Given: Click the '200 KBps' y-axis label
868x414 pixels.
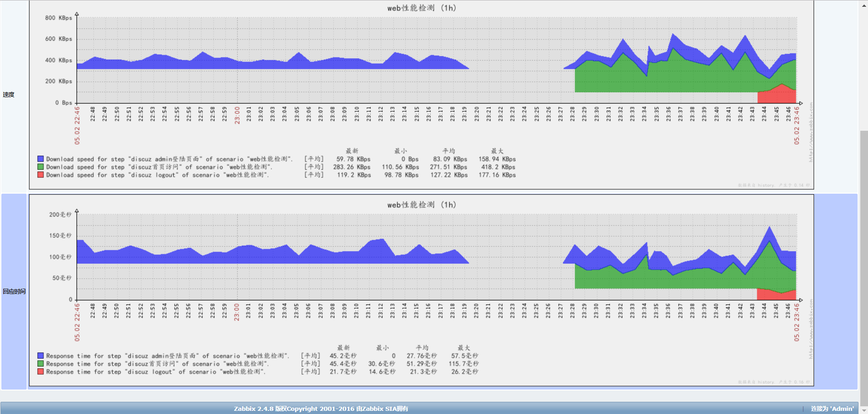Looking at the screenshot, I should 58,81.
